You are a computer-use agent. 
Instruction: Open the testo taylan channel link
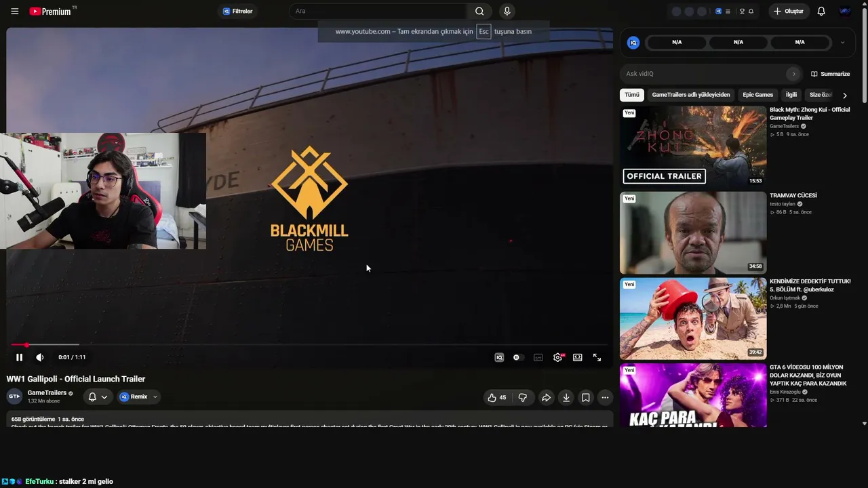coord(783,204)
